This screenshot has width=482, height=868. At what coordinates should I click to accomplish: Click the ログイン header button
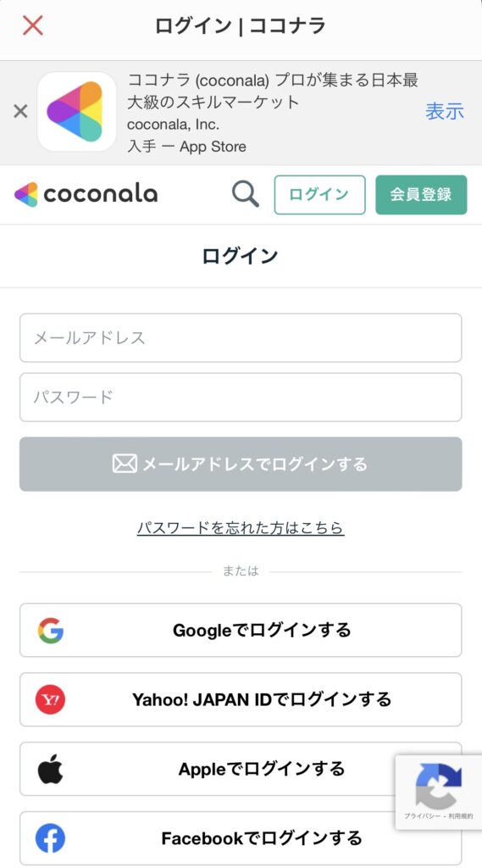(x=320, y=194)
